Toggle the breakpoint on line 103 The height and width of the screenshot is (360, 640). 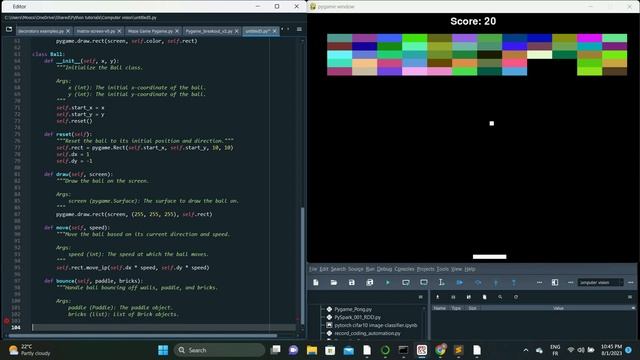pos(6,321)
